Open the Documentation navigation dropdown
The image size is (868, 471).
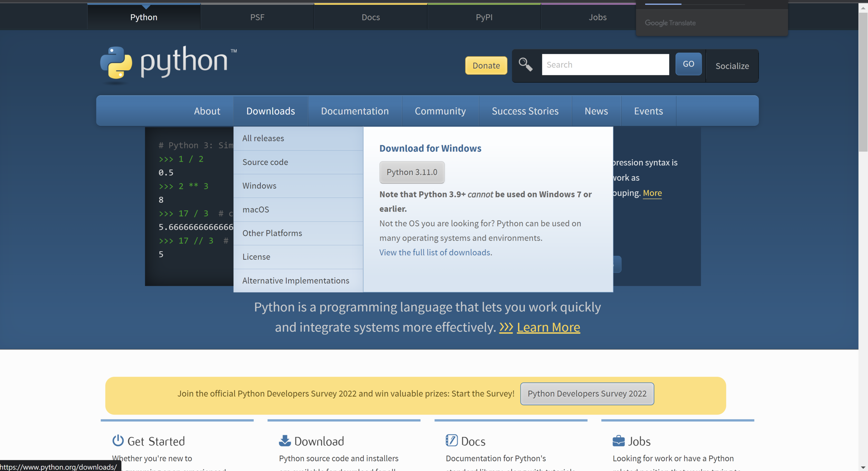tap(354, 111)
